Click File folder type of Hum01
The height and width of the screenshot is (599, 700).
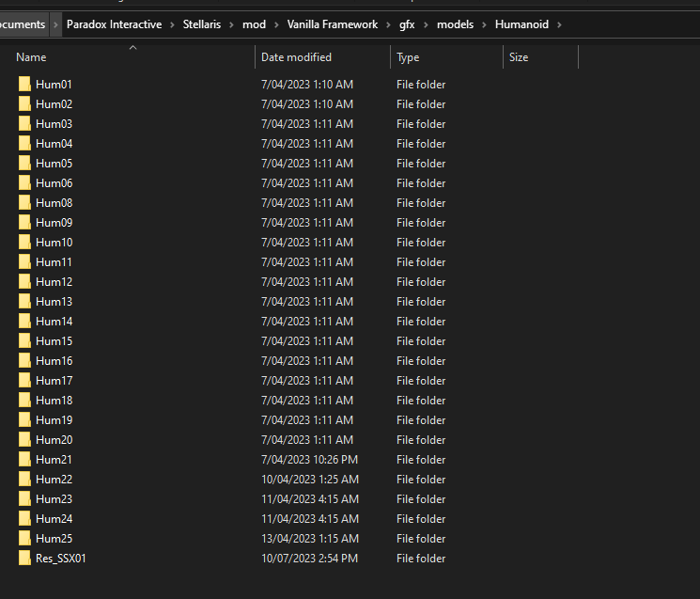pyautogui.click(x=421, y=84)
